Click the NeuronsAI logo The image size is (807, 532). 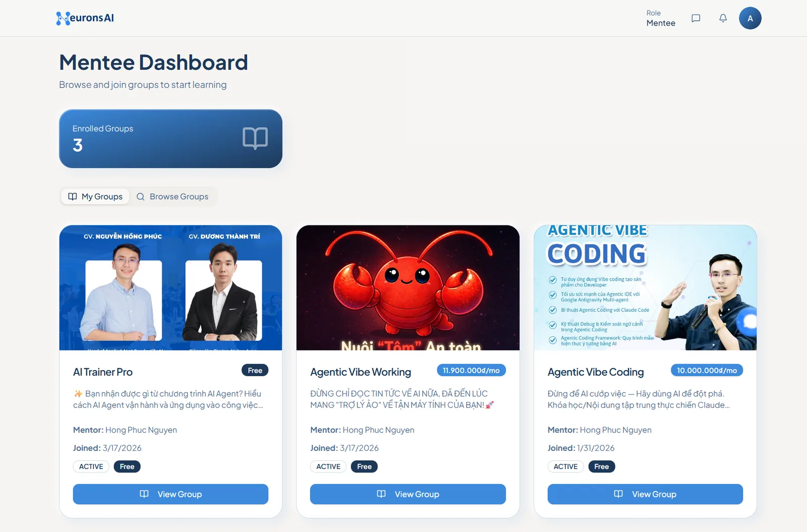pos(85,18)
